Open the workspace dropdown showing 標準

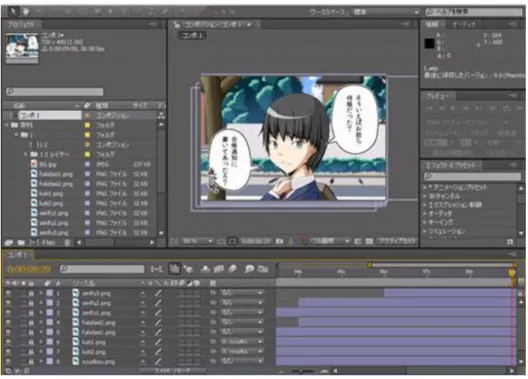coord(386,12)
